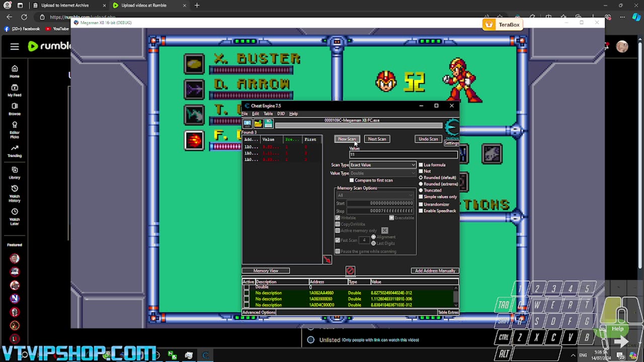This screenshot has width=644, height=362.
Task: Open Table Extras
Action: [x=448, y=312]
